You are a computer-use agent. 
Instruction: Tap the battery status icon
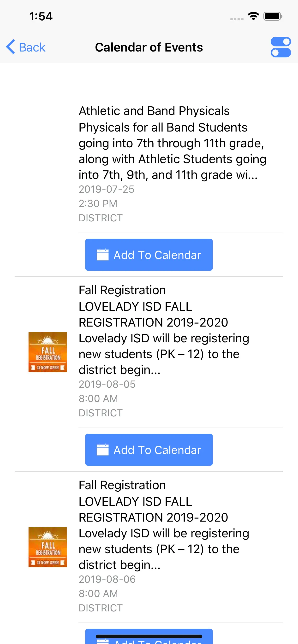(x=273, y=17)
